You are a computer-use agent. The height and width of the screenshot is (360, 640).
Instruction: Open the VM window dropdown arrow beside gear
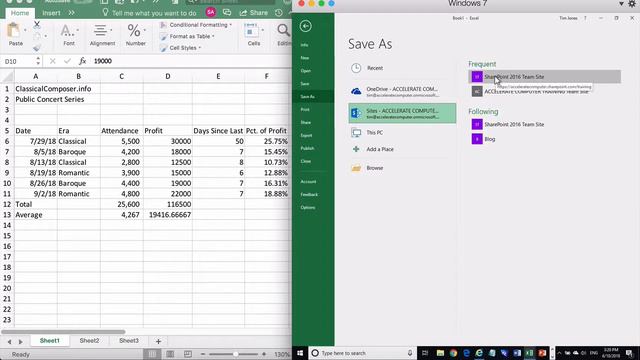point(621,4)
